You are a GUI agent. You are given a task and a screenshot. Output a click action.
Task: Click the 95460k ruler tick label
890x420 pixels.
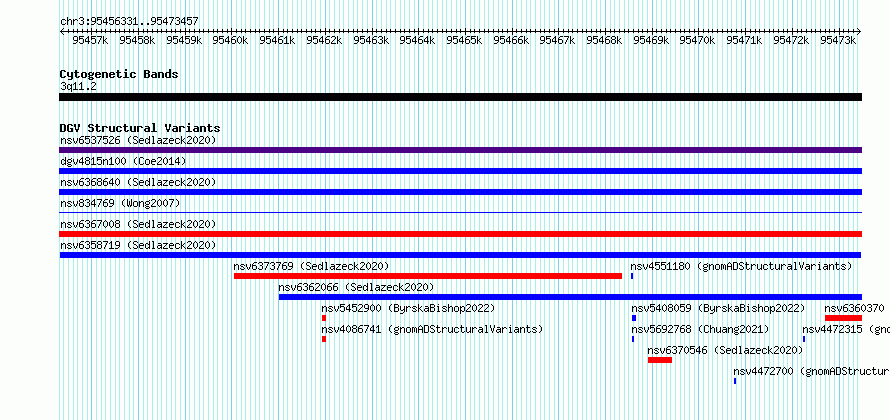tap(230, 40)
